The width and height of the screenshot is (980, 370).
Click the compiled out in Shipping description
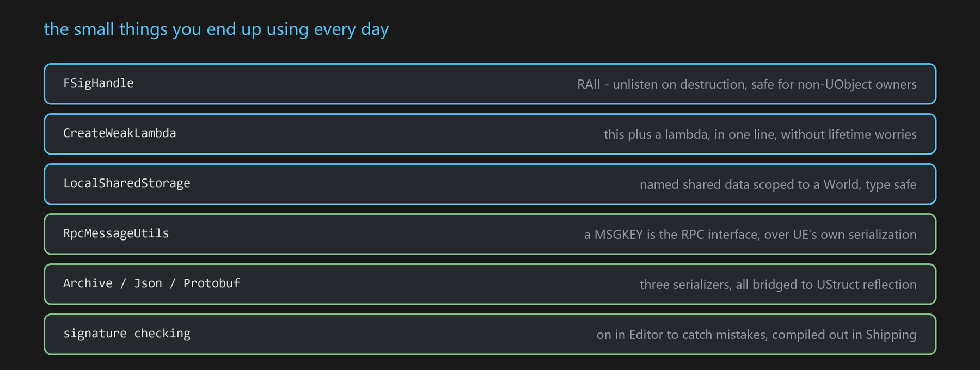pyautogui.click(x=756, y=335)
